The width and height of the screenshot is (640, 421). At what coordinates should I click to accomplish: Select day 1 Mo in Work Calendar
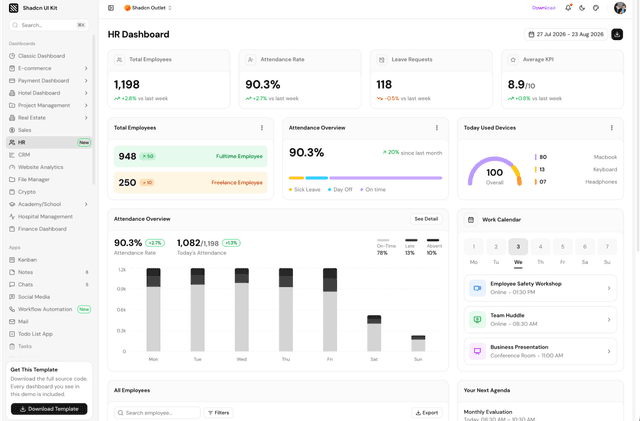pos(474,247)
